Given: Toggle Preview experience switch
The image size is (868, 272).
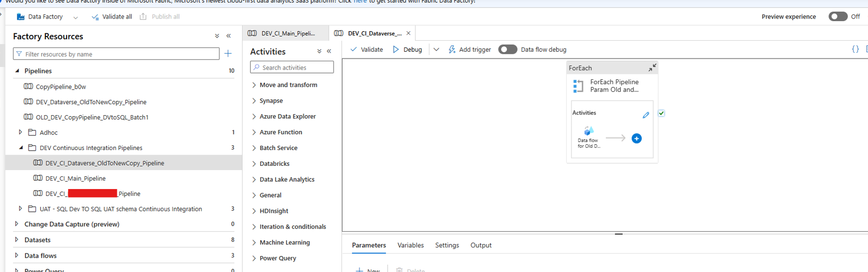Looking at the screenshot, I should point(838,16).
